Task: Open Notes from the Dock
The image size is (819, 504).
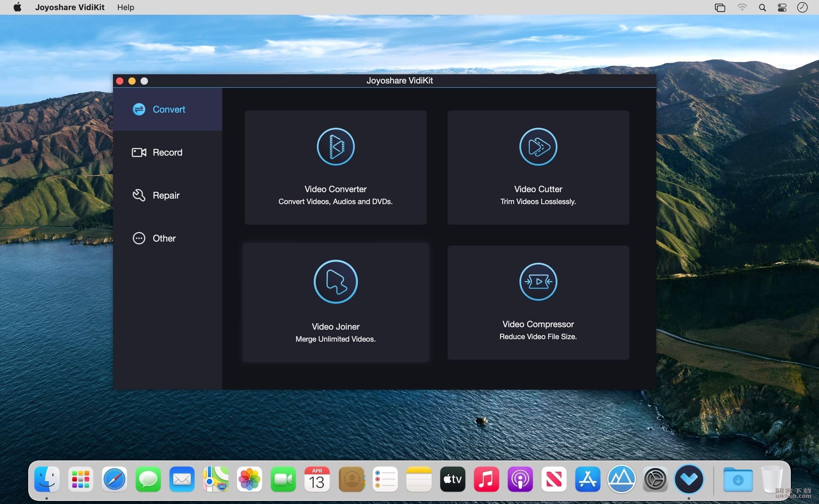Action: coord(419,479)
